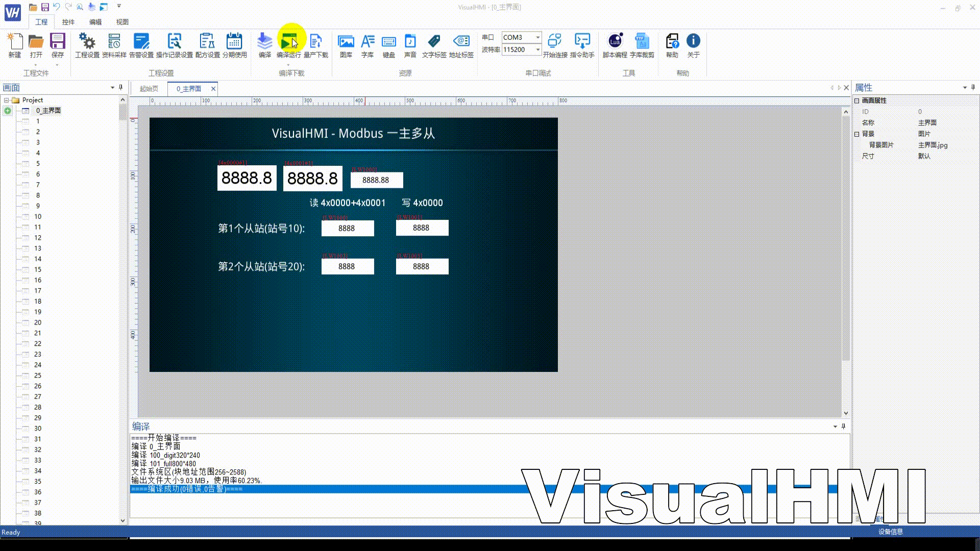Open 指令助手 command assistant
Image resolution: width=980 pixels, height=551 pixels.
(x=582, y=45)
